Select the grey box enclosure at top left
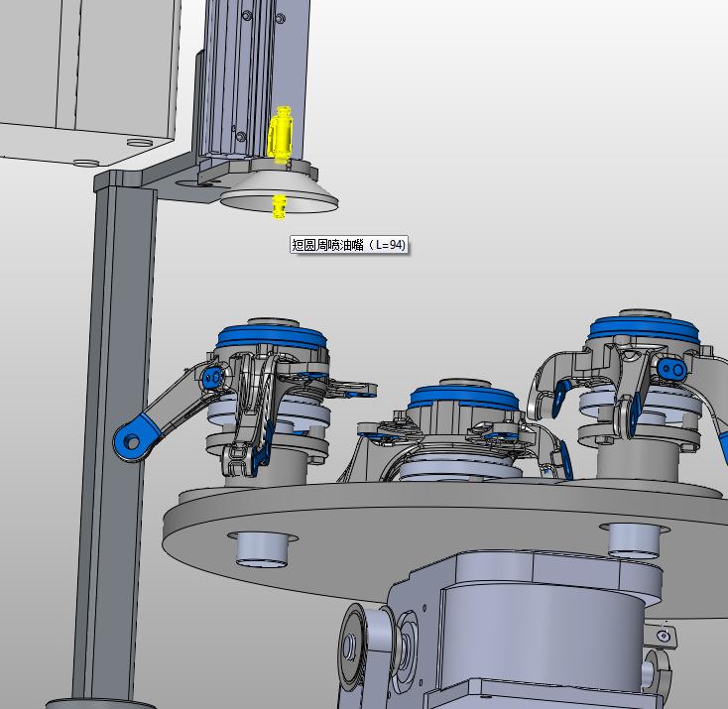The image size is (728, 709). [x=88, y=79]
